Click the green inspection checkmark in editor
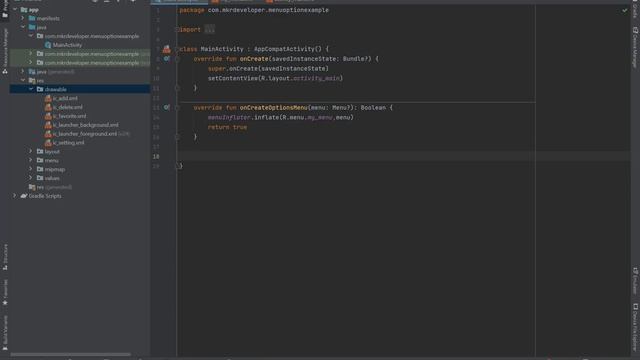The height and width of the screenshot is (360, 640). 624,10
